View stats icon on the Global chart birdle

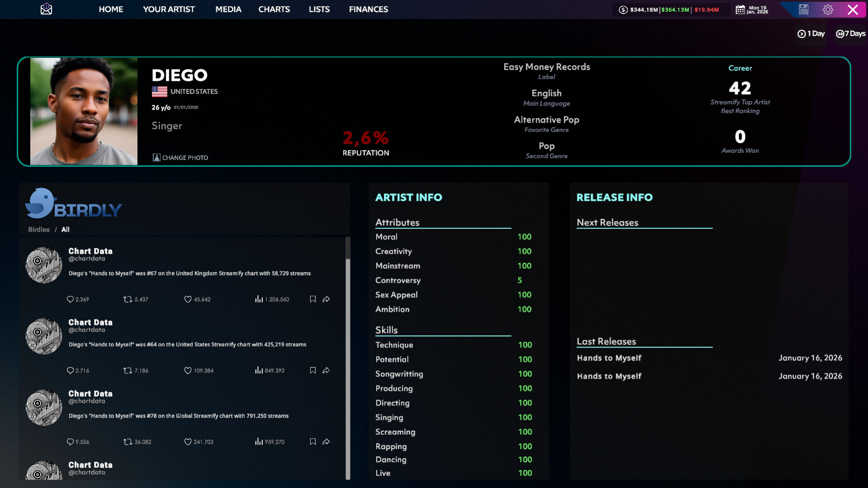[x=259, y=442]
